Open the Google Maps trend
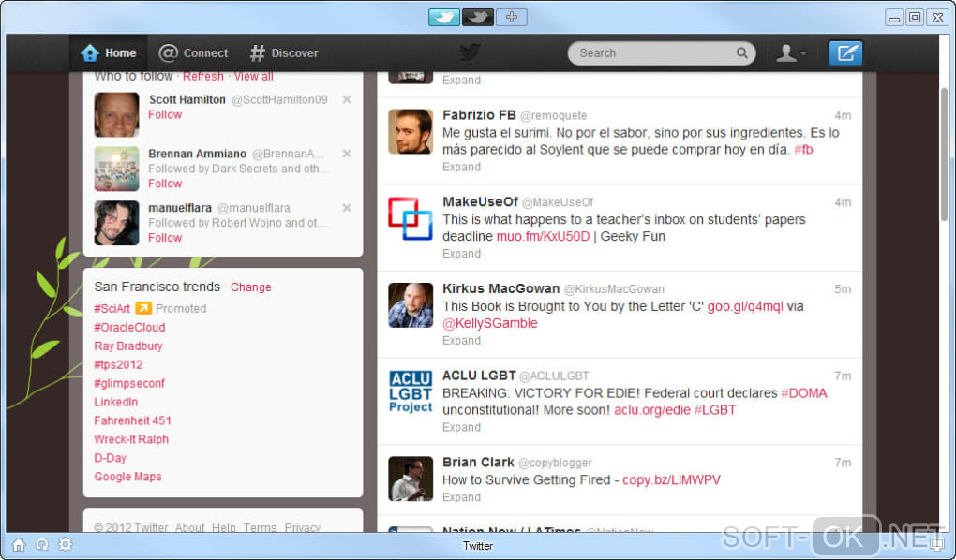The image size is (956, 560). [127, 477]
